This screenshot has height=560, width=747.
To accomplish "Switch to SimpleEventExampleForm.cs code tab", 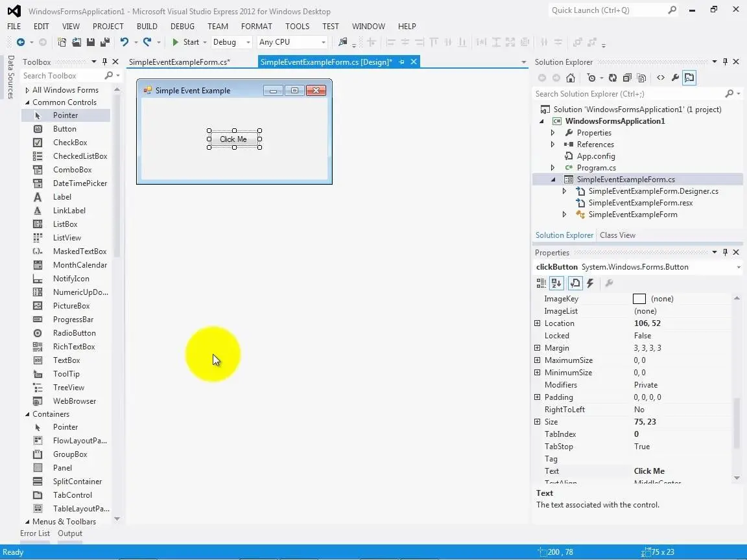I will pyautogui.click(x=180, y=62).
